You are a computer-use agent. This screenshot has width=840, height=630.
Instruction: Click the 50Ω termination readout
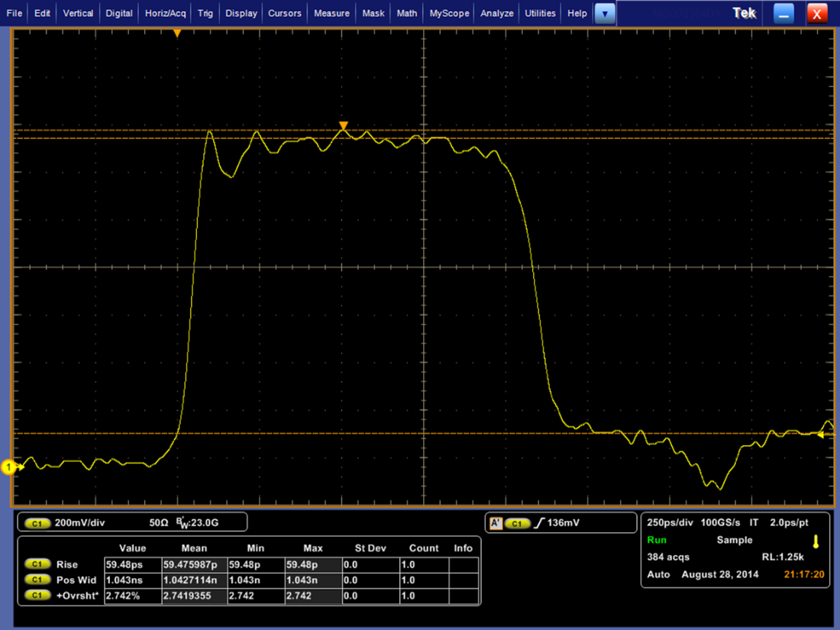(159, 522)
